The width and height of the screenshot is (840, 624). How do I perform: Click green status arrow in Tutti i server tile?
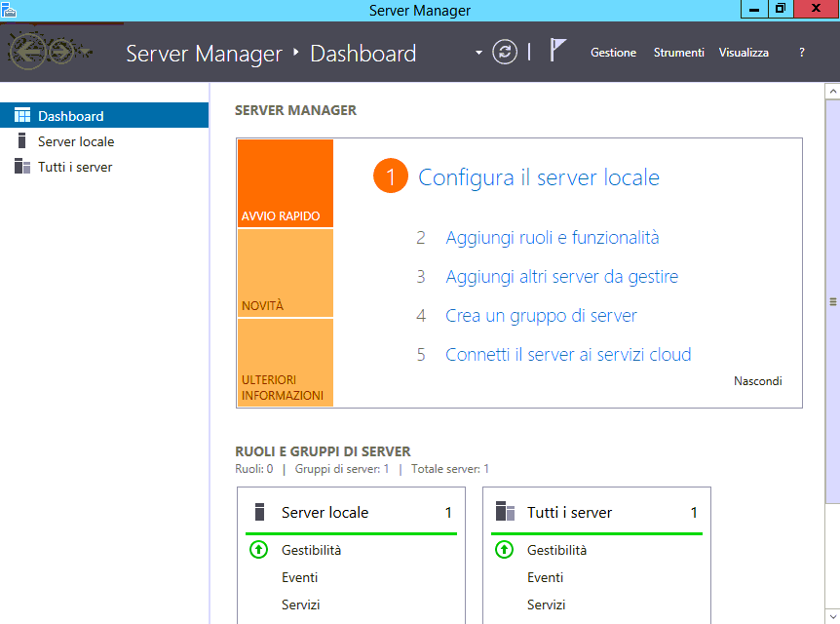tap(504, 550)
